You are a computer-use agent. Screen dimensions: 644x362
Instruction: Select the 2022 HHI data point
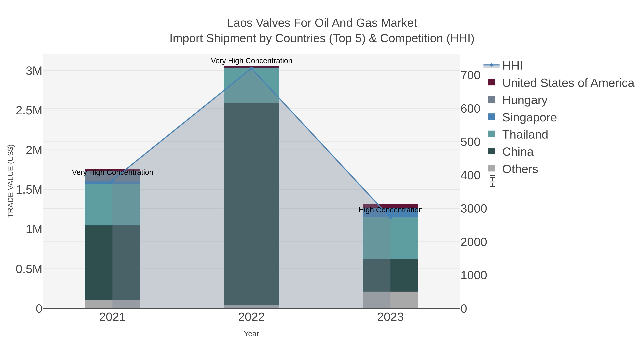click(x=252, y=68)
